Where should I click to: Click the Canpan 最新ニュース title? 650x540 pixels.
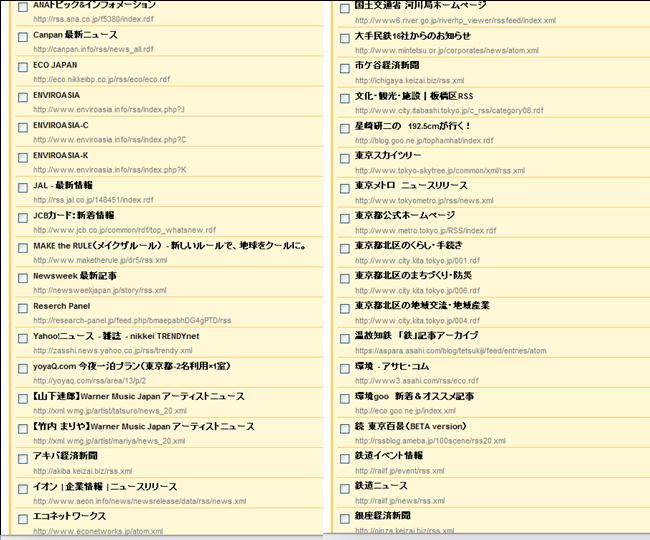[75, 35]
